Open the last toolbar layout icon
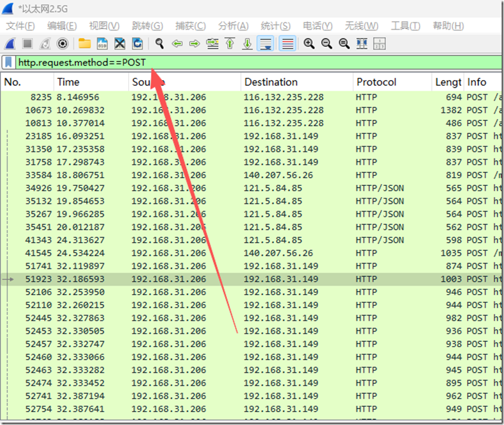Screen dimensions: 504x425 (x=379, y=43)
